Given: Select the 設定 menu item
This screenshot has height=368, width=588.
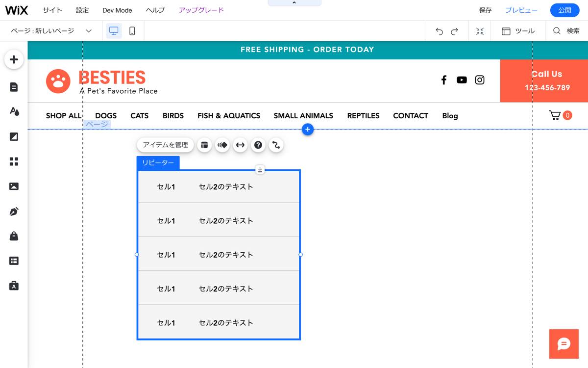Looking at the screenshot, I should (x=82, y=10).
